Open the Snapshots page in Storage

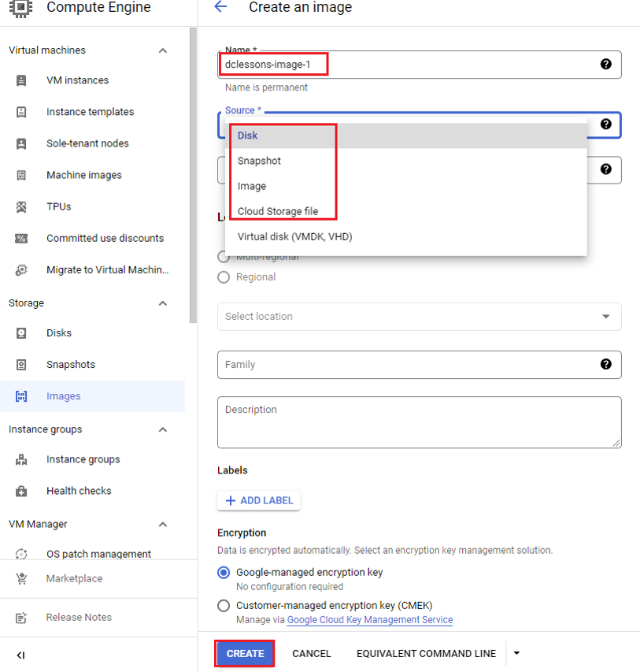tap(71, 365)
